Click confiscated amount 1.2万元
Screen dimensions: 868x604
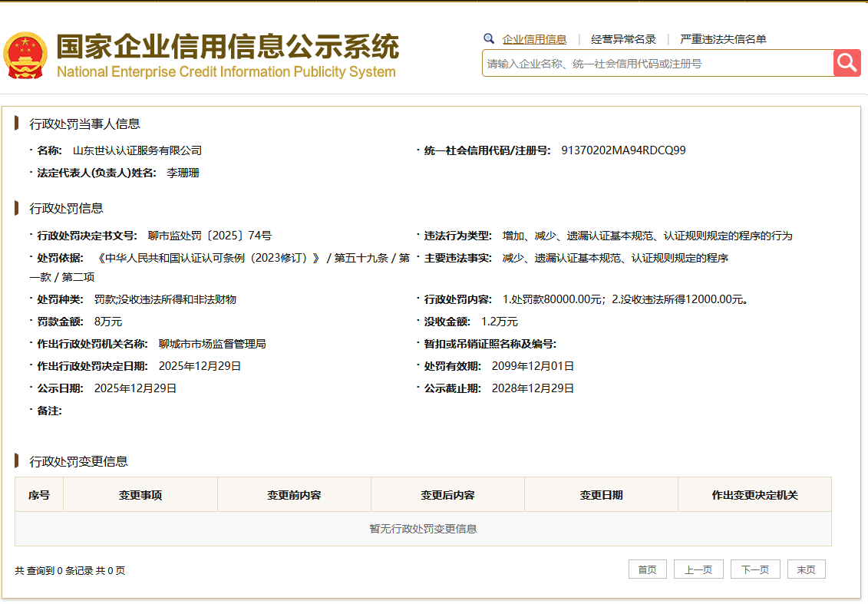tap(500, 322)
